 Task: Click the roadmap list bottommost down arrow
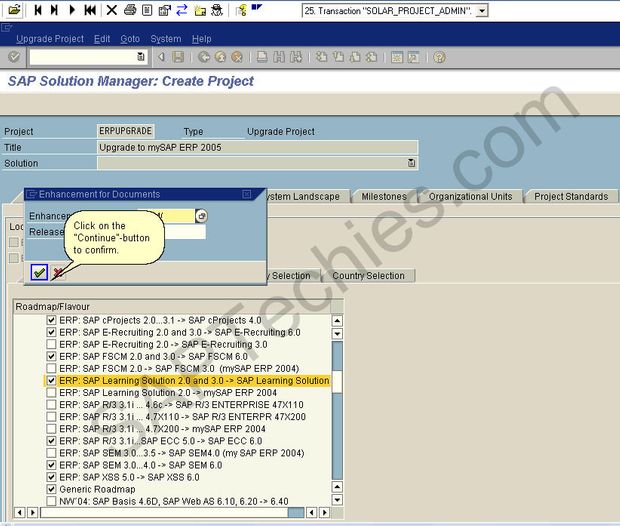337,500
